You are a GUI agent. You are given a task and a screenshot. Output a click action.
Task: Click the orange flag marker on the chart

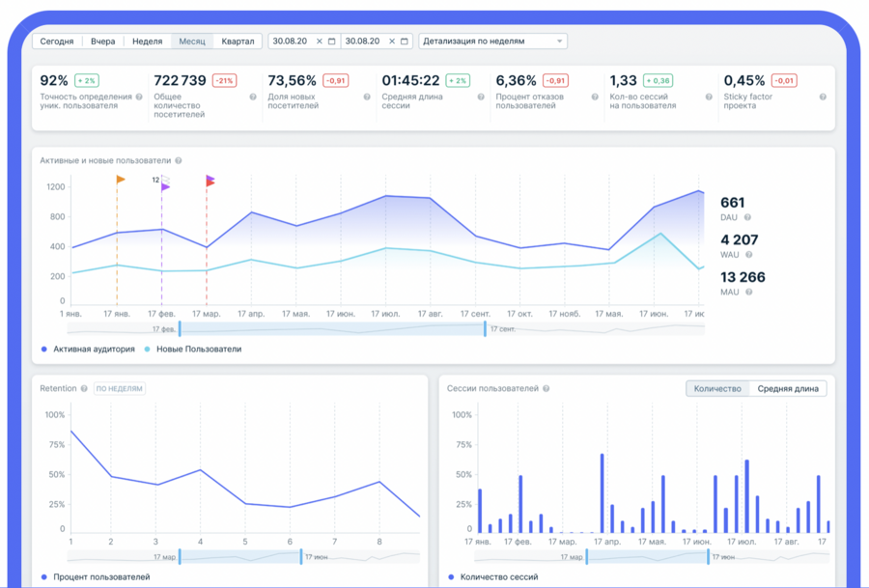121,180
